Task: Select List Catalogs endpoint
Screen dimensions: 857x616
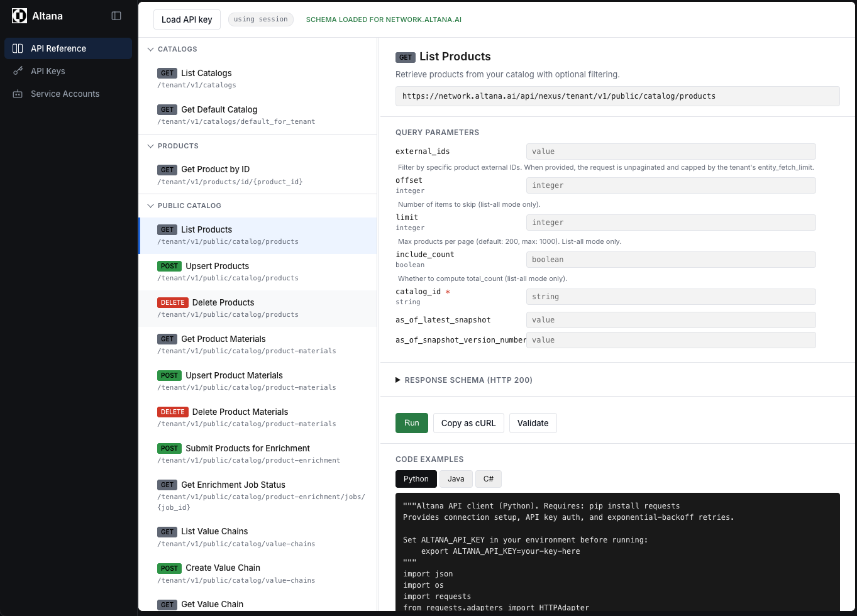Action: tap(258, 79)
